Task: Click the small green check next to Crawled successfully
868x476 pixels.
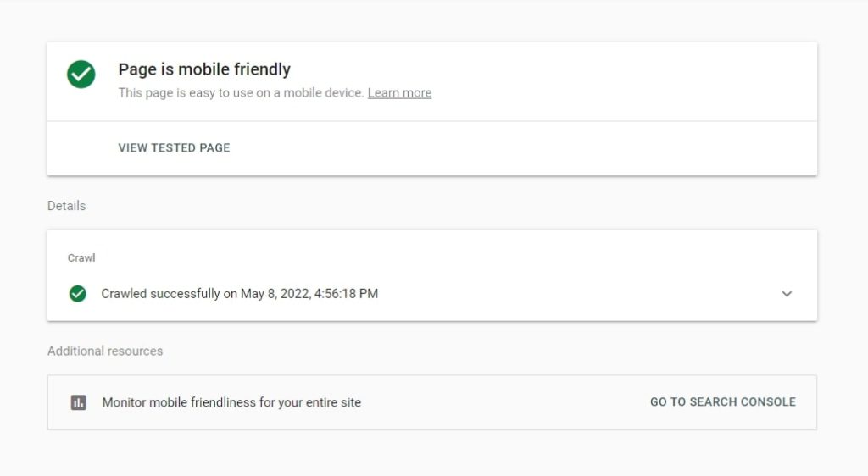Action: coord(77,294)
